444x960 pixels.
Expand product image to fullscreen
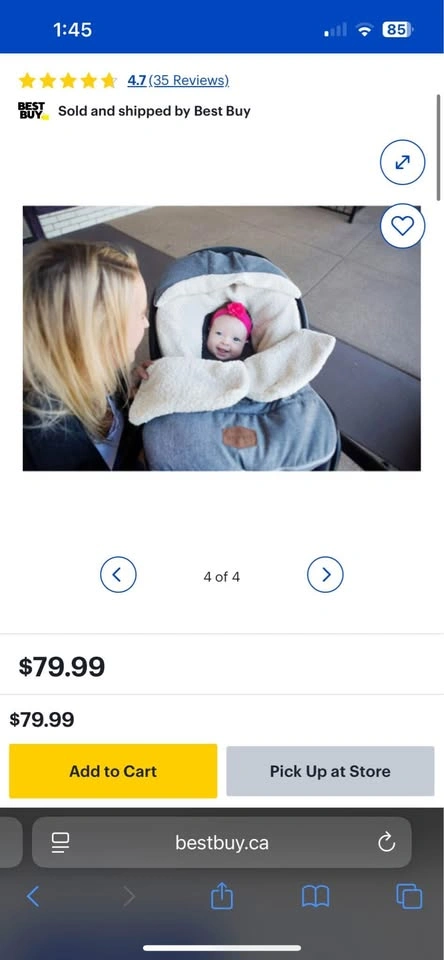(x=402, y=162)
